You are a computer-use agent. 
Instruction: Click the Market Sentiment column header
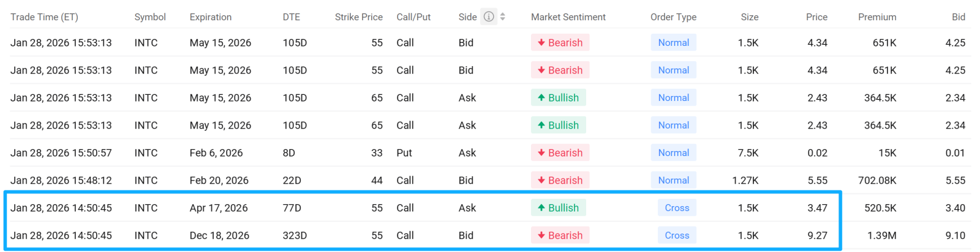(x=568, y=17)
